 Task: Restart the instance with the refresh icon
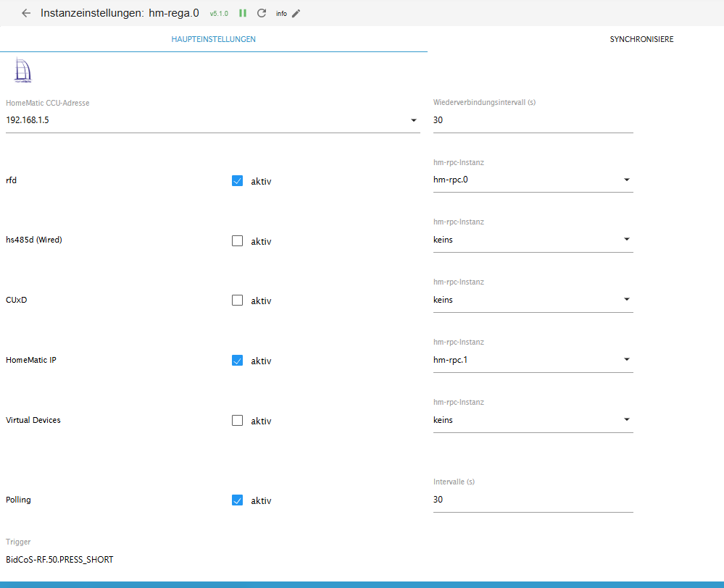pos(262,12)
